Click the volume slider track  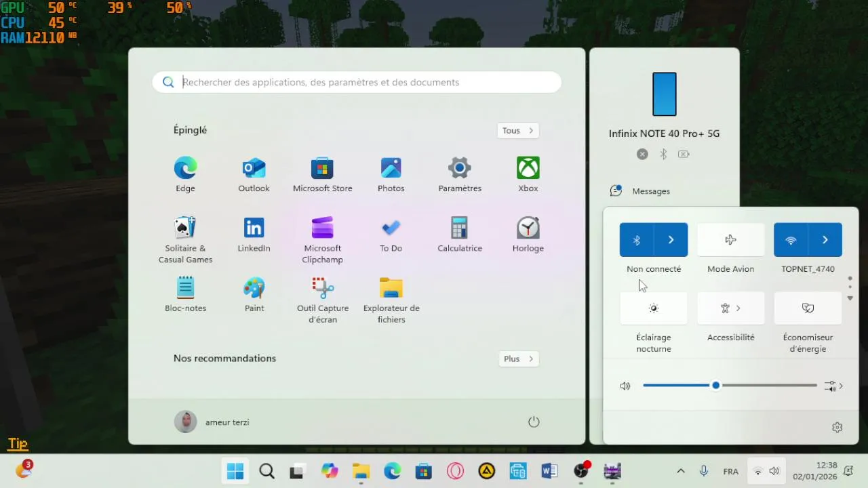[730, 386]
